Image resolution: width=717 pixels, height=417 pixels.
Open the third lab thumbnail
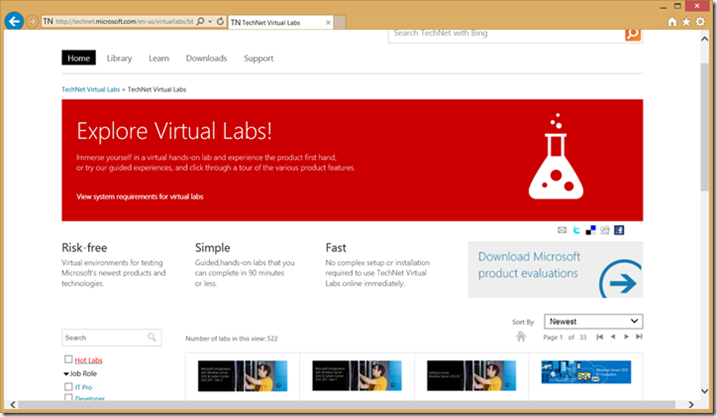[471, 376]
